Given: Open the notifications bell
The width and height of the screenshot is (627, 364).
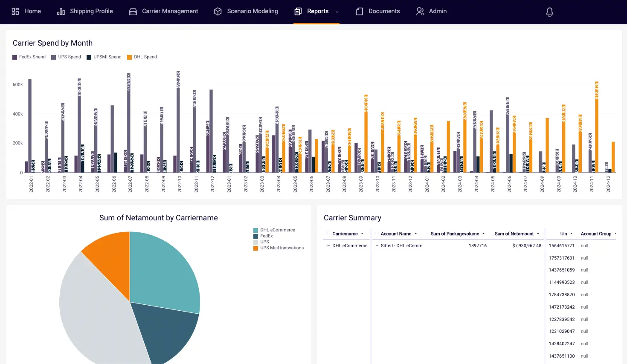Looking at the screenshot, I should (x=550, y=12).
